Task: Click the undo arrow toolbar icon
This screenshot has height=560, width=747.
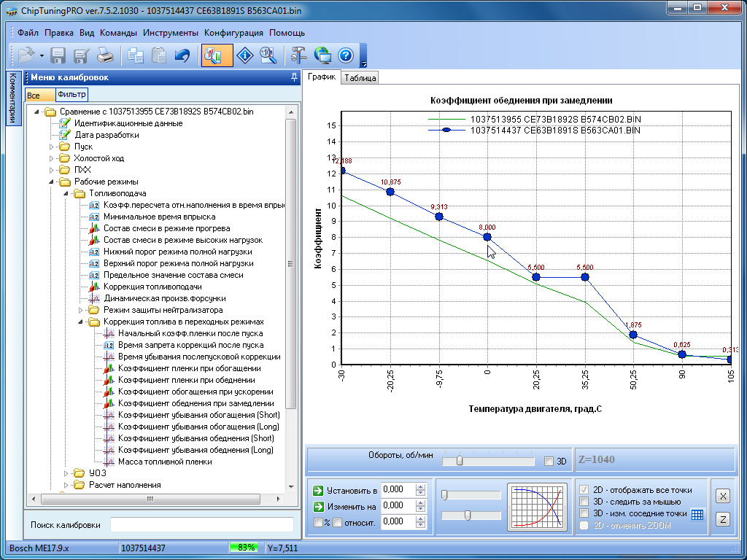Action: click(182, 55)
